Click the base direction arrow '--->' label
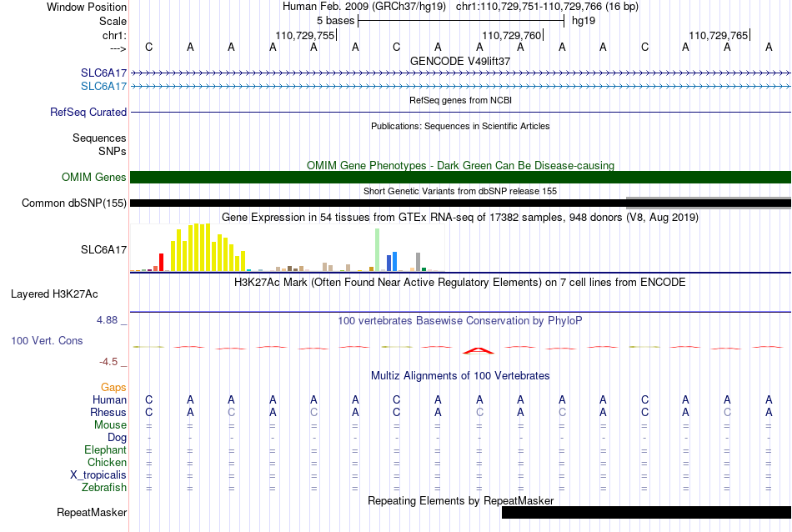The width and height of the screenshot is (792, 532). tap(118, 48)
